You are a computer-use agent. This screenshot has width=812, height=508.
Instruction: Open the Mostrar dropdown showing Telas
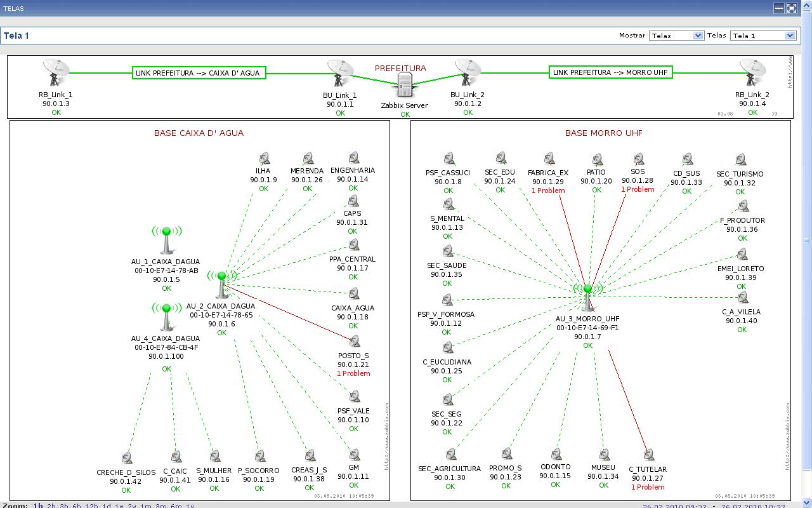click(676, 36)
